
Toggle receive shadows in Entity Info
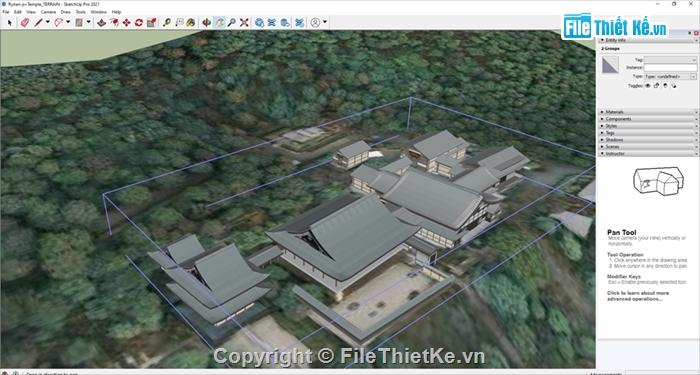point(665,86)
